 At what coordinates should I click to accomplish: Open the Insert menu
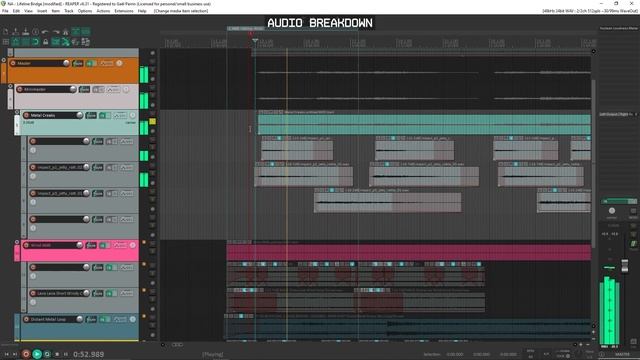(42, 11)
